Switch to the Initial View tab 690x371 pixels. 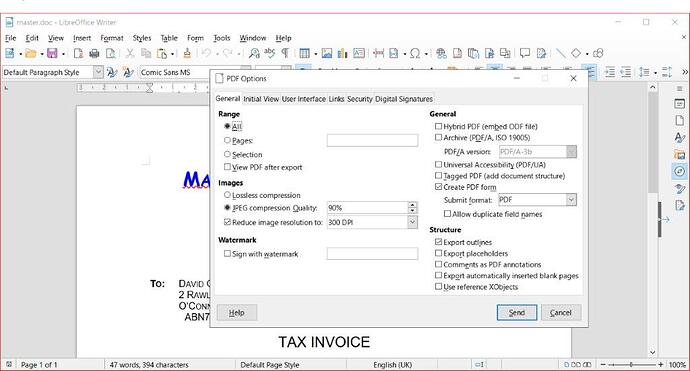261,99
